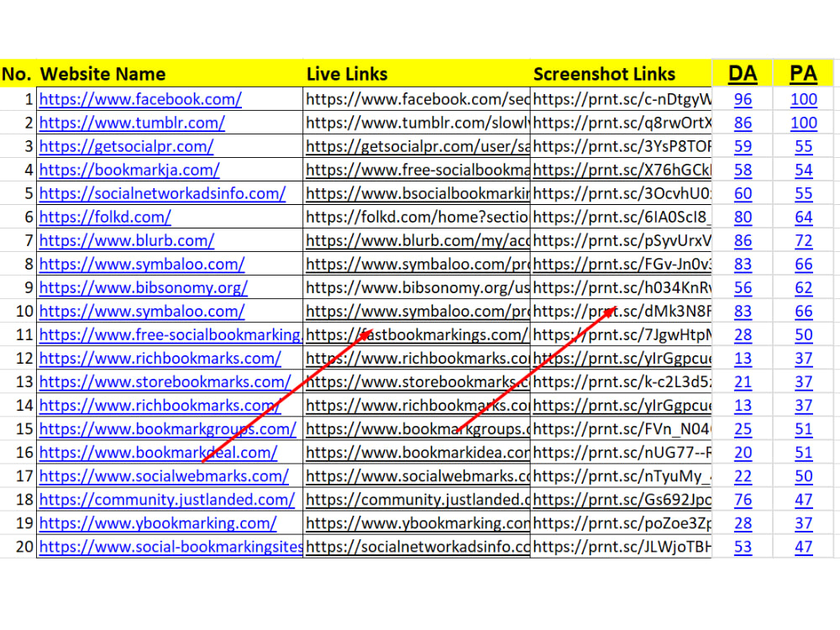Open the https://community.justlanded.com/ website name link
Viewport: 840px width, 630px height.
pyautogui.click(x=167, y=500)
